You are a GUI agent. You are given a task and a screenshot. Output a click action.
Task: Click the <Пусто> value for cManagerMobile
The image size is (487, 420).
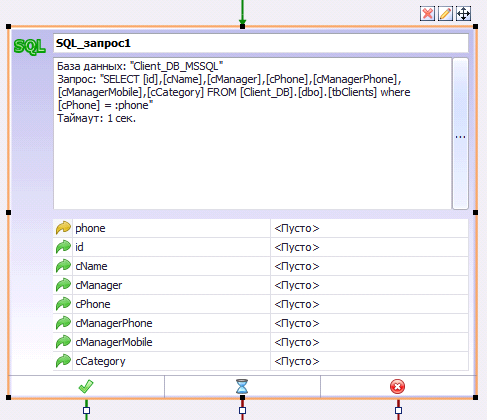(370, 342)
